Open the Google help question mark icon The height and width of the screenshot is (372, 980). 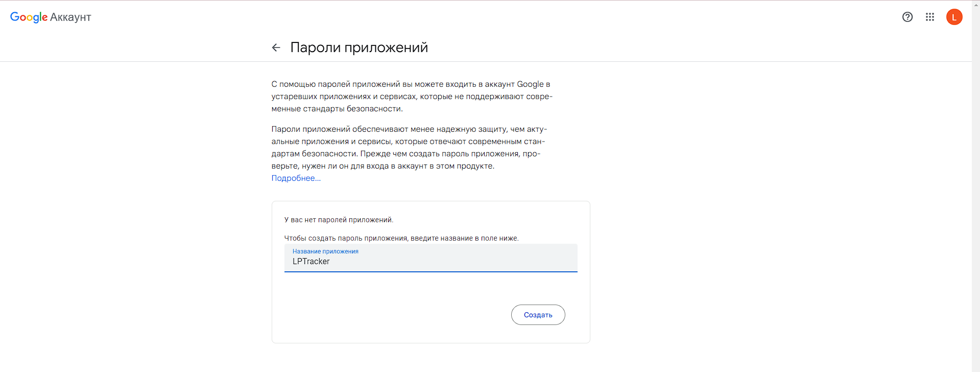pyautogui.click(x=907, y=17)
